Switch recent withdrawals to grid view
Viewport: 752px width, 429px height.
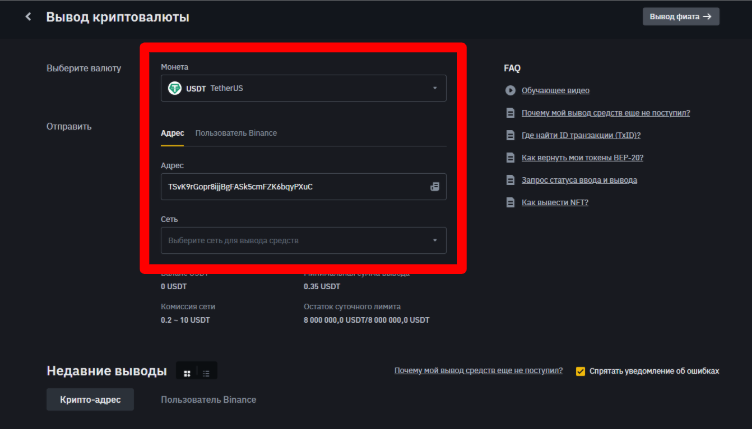(187, 373)
